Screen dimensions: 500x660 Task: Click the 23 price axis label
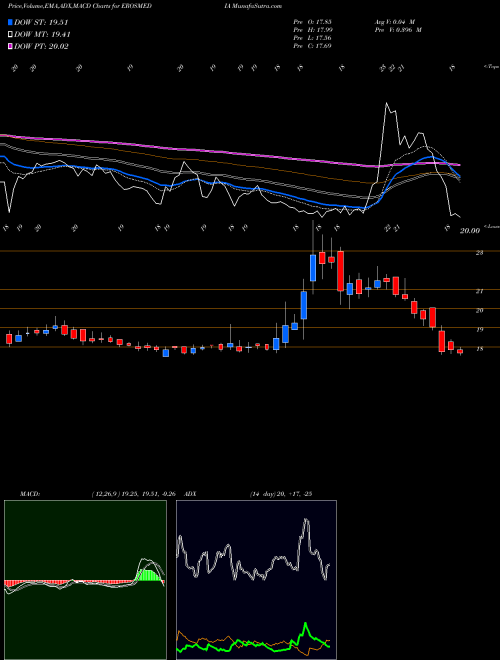[479, 253]
